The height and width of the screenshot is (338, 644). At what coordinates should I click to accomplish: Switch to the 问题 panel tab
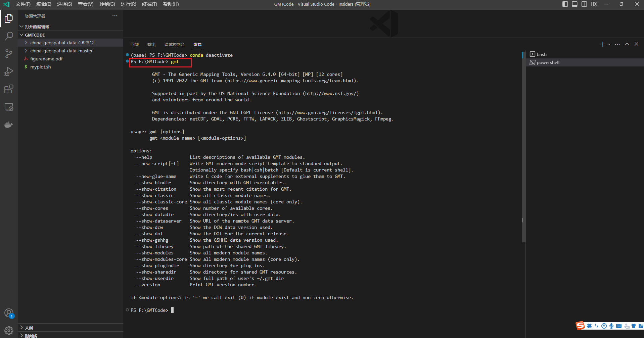point(135,44)
